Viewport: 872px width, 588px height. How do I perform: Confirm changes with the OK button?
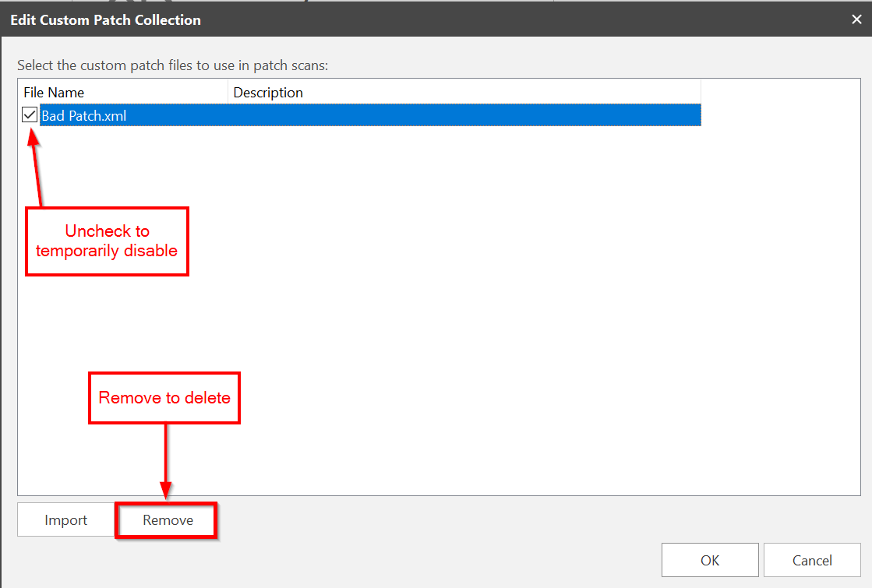(x=709, y=560)
